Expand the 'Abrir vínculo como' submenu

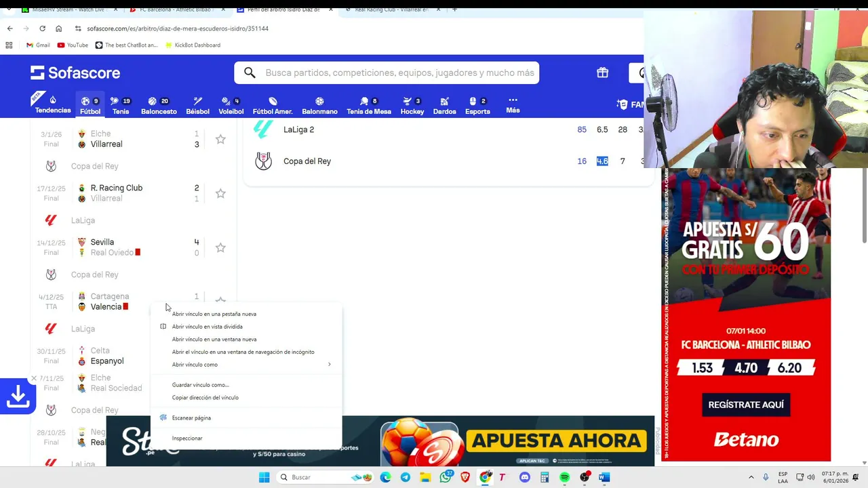tap(246, 365)
